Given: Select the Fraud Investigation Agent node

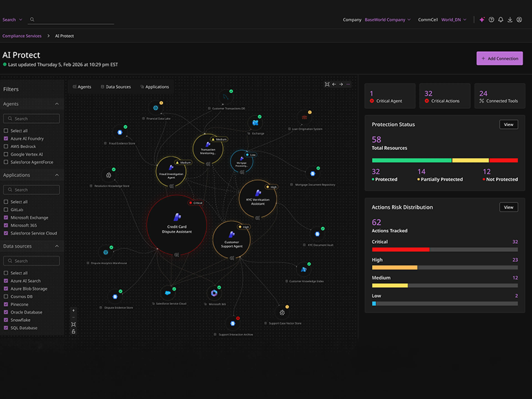Looking at the screenshot, I should 171,172.
